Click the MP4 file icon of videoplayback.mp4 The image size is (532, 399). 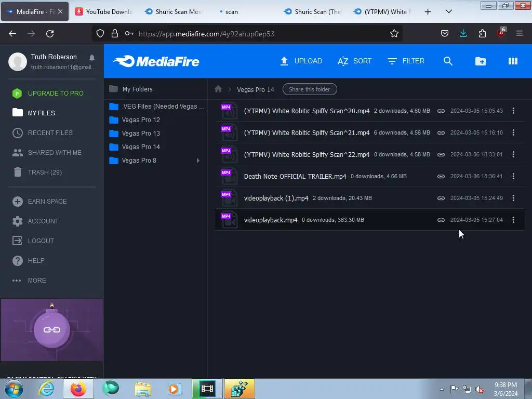[229, 220]
